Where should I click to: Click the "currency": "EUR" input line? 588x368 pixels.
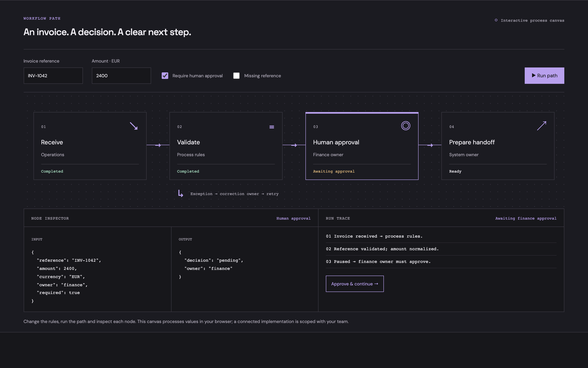[x=61, y=277]
